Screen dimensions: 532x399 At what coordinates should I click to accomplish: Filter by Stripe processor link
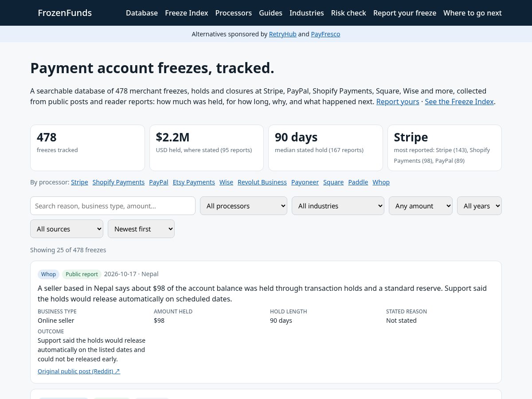(x=79, y=182)
